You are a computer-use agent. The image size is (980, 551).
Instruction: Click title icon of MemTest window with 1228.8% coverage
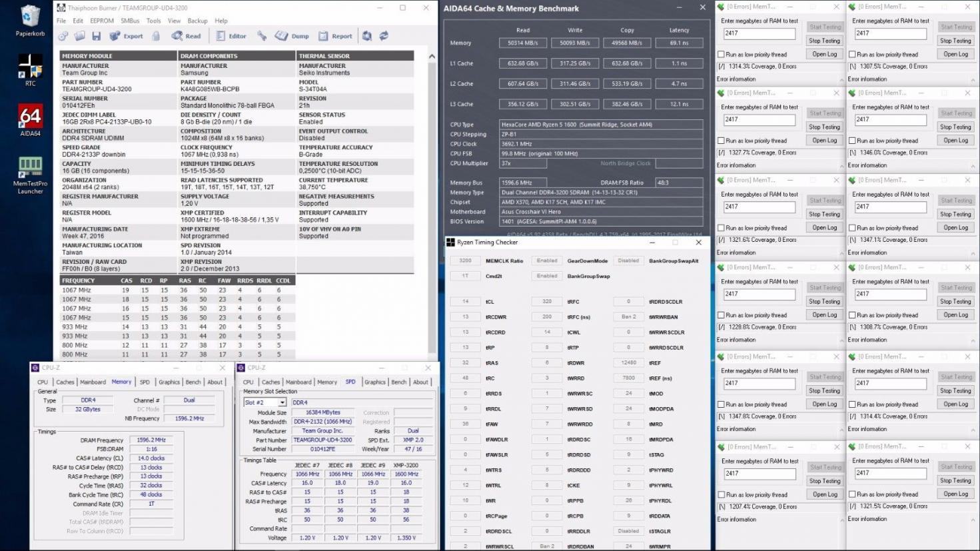point(721,267)
